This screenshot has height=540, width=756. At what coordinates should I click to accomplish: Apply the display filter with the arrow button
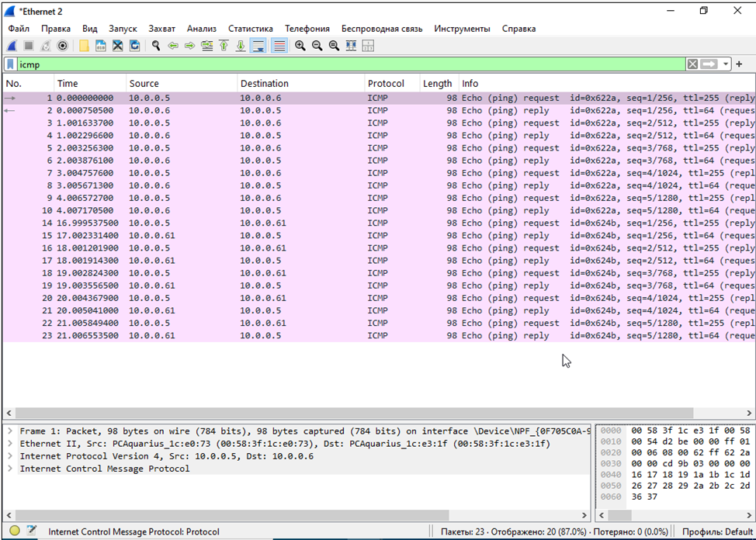(709, 64)
